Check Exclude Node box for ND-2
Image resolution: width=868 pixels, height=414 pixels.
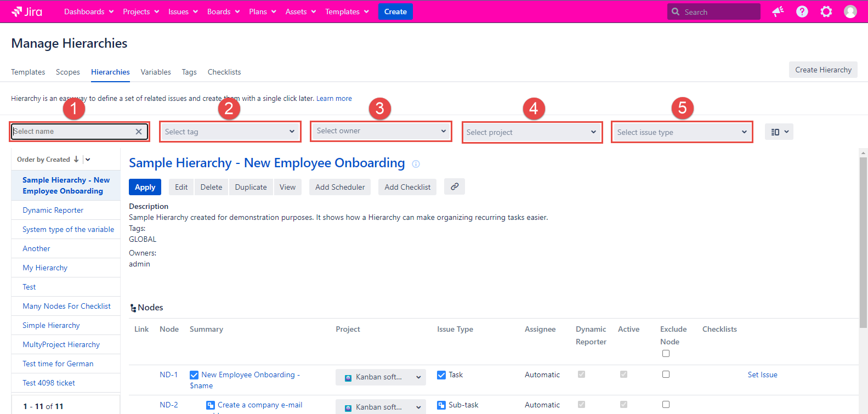pyautogui.click(x=666, y=405)
